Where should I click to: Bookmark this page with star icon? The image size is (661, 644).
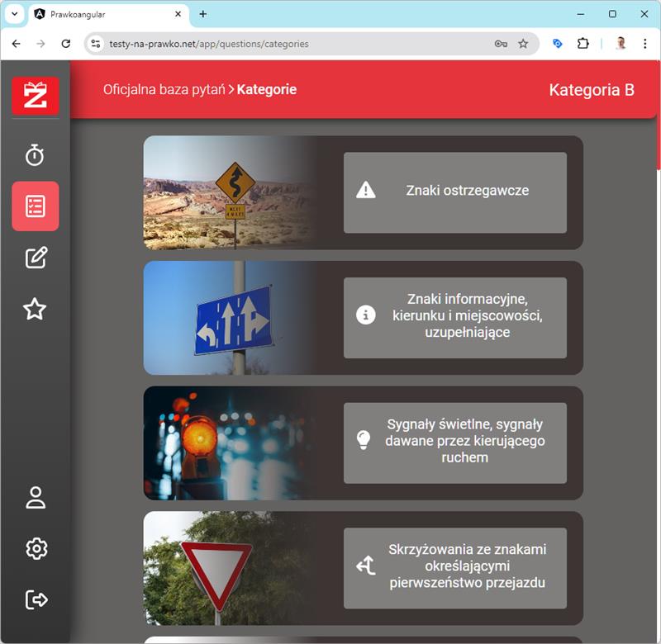click(x=523, y=44)
